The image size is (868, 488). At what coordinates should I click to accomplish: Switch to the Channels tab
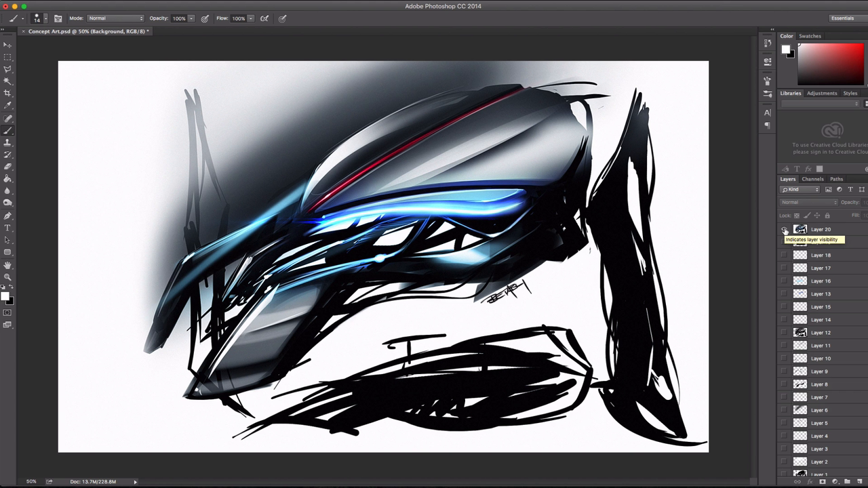pos(812,179)
